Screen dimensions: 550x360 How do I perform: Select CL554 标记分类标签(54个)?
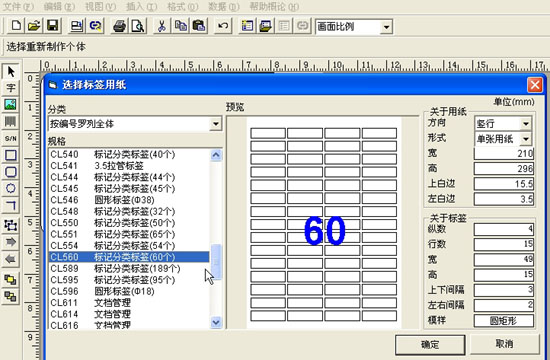[x=129, y=246]
